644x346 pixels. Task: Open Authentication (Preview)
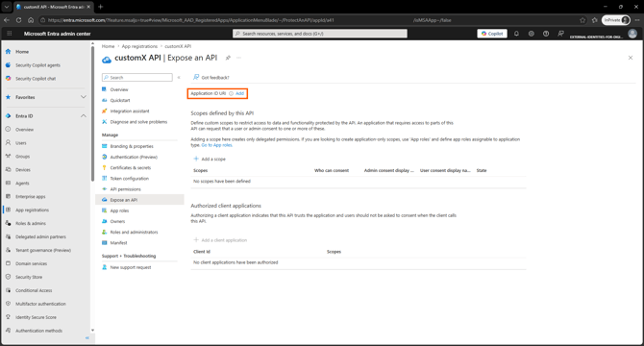tap(134, 157)
